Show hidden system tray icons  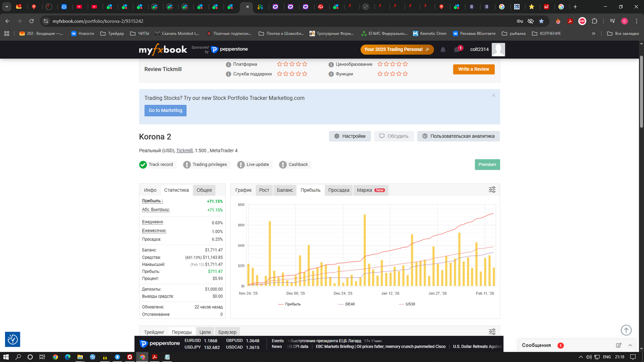click(581, 357)
